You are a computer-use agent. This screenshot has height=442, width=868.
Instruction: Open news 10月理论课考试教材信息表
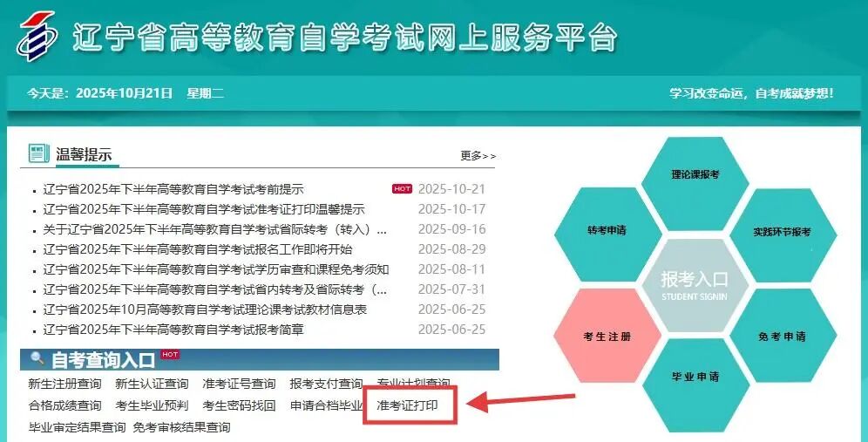(x=205, y=309)
